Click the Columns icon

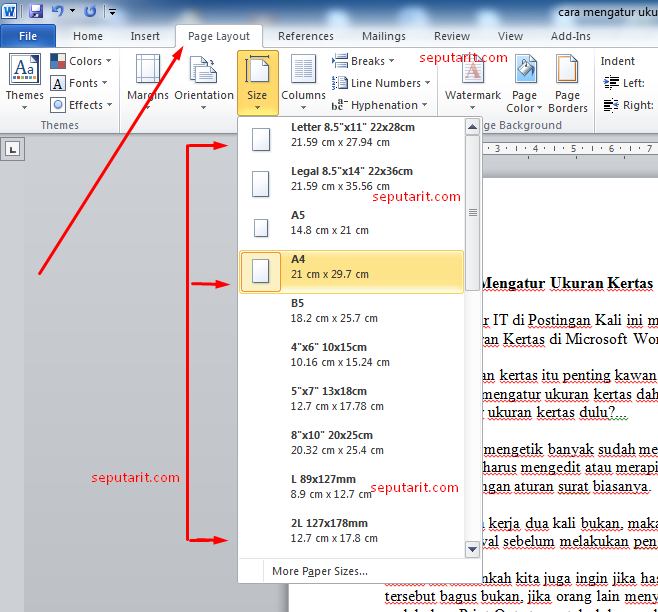tap(303, 69)
